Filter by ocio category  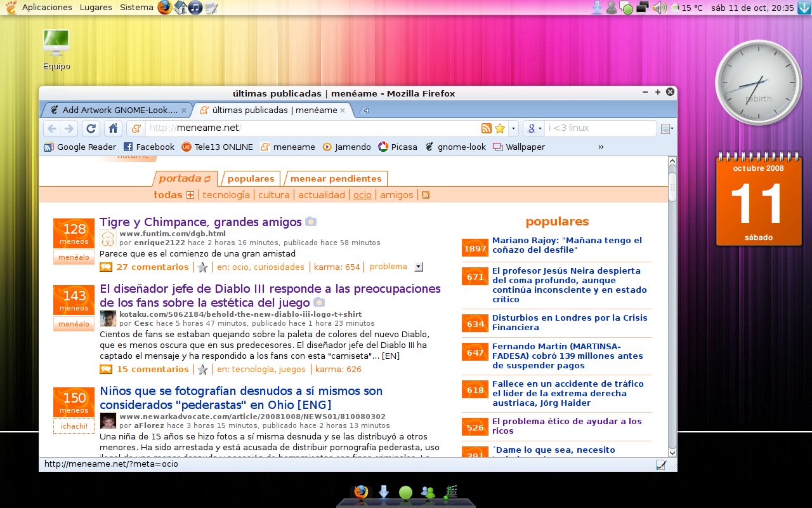click(x=362, y=195)
